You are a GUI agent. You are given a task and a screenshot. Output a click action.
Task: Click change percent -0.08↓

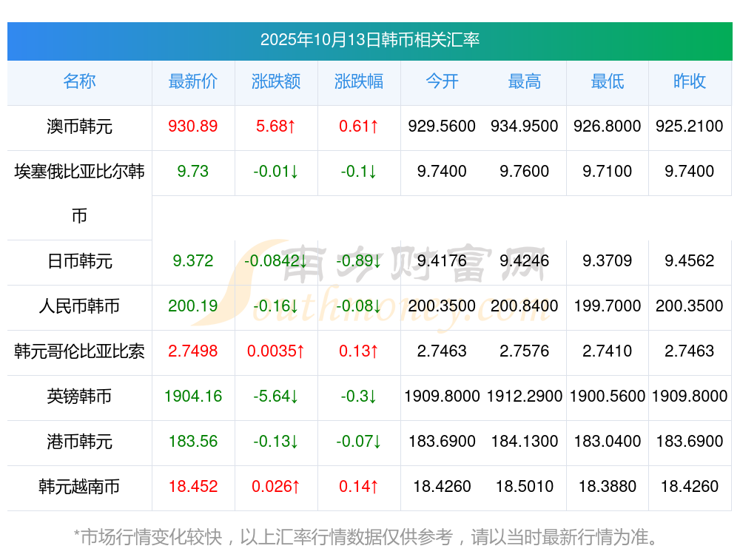click(359, 306)
